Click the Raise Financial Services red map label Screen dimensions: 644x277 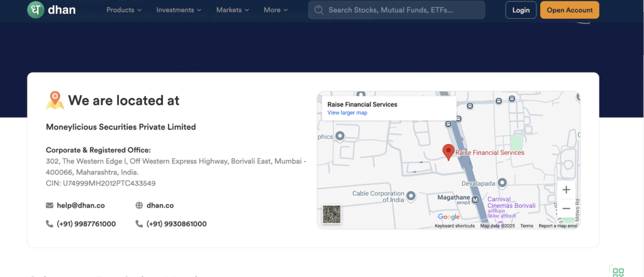(x=490, y=152)
